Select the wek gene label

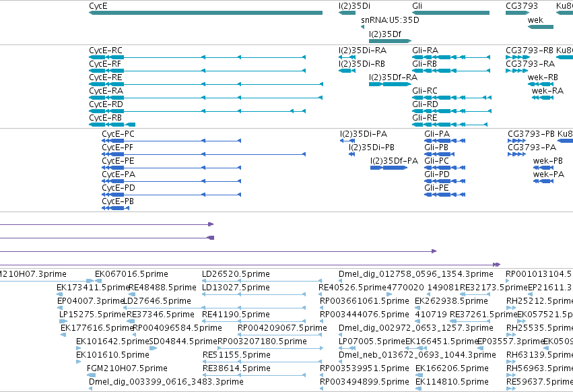pos(535,20)
